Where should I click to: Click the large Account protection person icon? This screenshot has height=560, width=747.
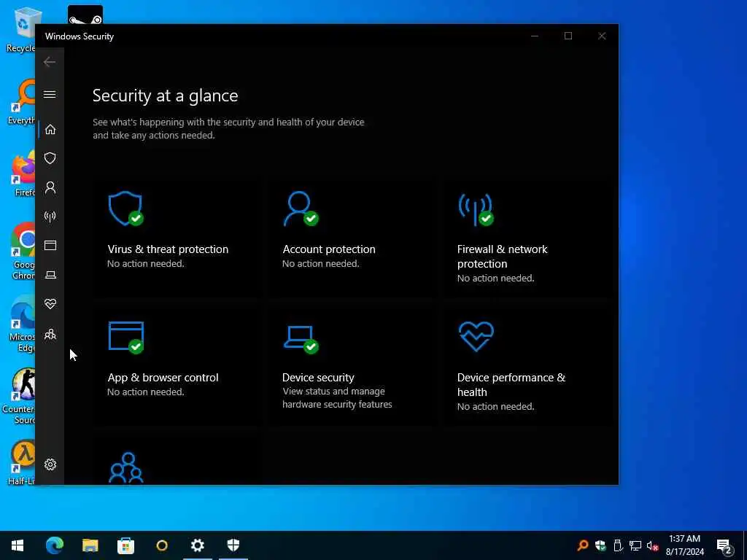click(x=301, y=209)
